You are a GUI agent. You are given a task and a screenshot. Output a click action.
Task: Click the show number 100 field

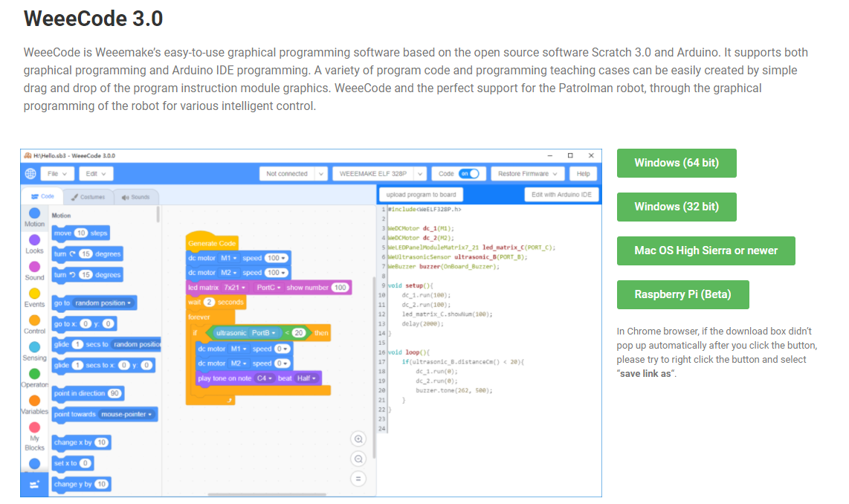pyautogui.click(x=340, y=288)
